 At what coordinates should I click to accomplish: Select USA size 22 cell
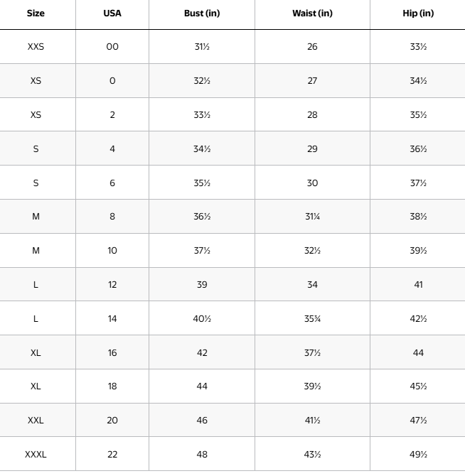point(112,455)
